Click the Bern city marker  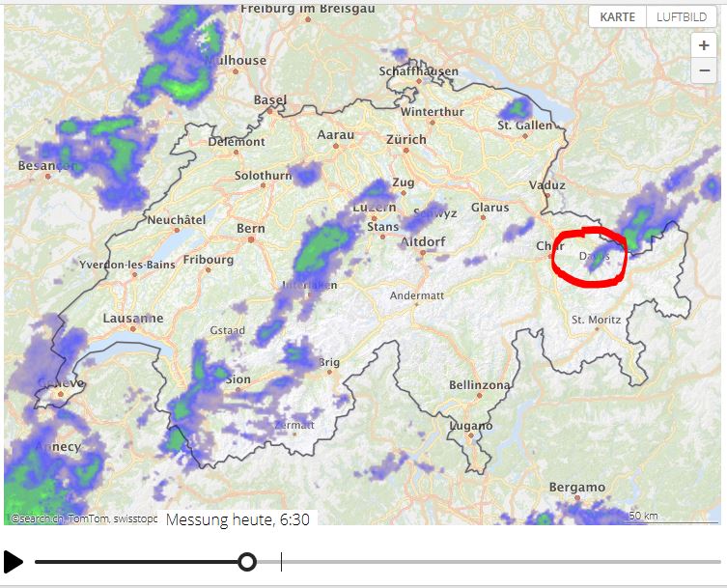(251, 239)
